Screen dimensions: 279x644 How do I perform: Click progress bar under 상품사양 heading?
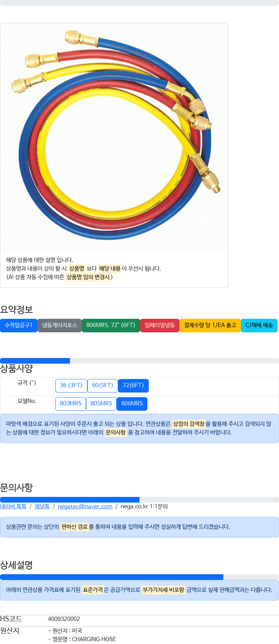click(x=139, y=361)
